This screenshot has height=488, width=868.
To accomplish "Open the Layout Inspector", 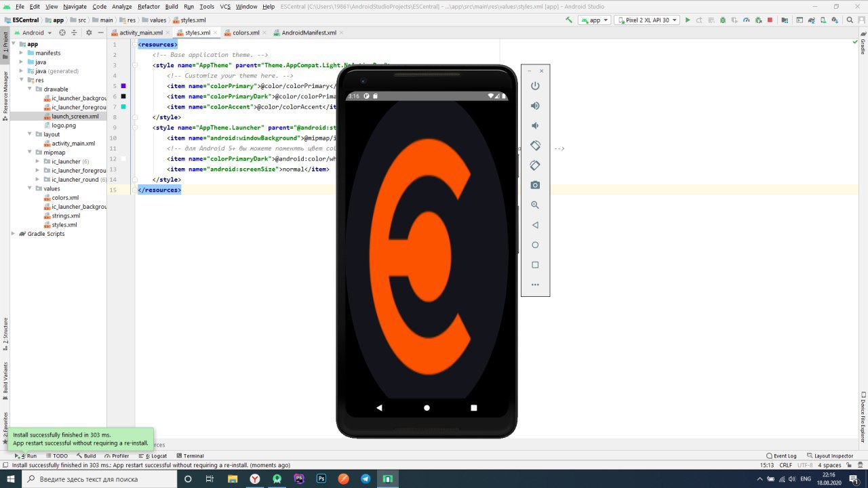I will [x=829, y=456].
